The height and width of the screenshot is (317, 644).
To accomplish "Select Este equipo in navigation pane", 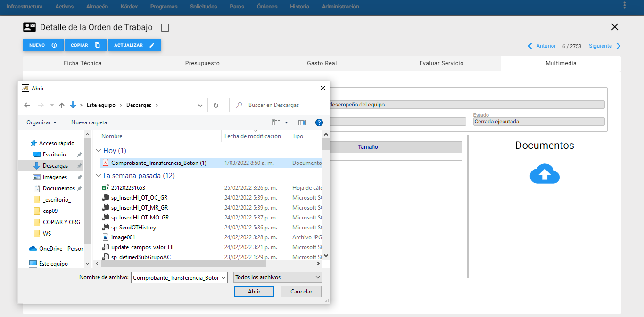I will tap(49, 264).
